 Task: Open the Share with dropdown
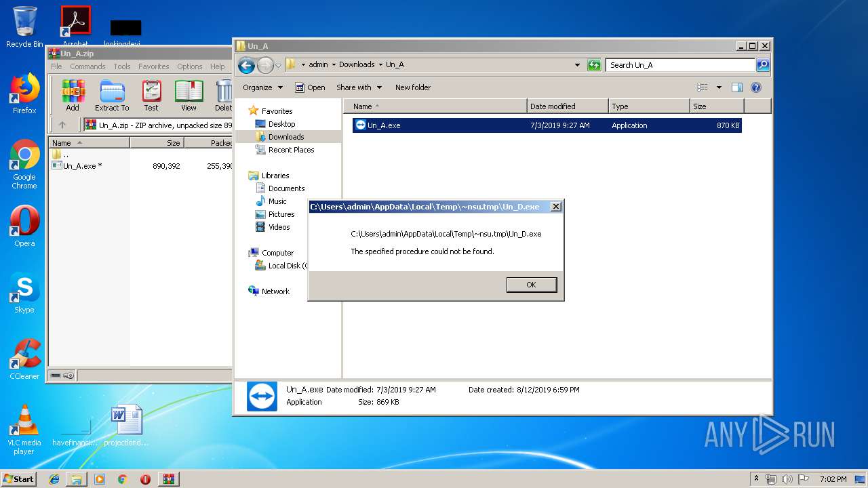coord(359,87)
